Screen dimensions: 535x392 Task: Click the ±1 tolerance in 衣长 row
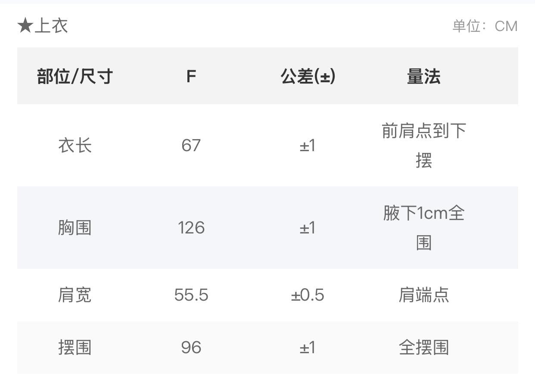(x=308, y=146)
